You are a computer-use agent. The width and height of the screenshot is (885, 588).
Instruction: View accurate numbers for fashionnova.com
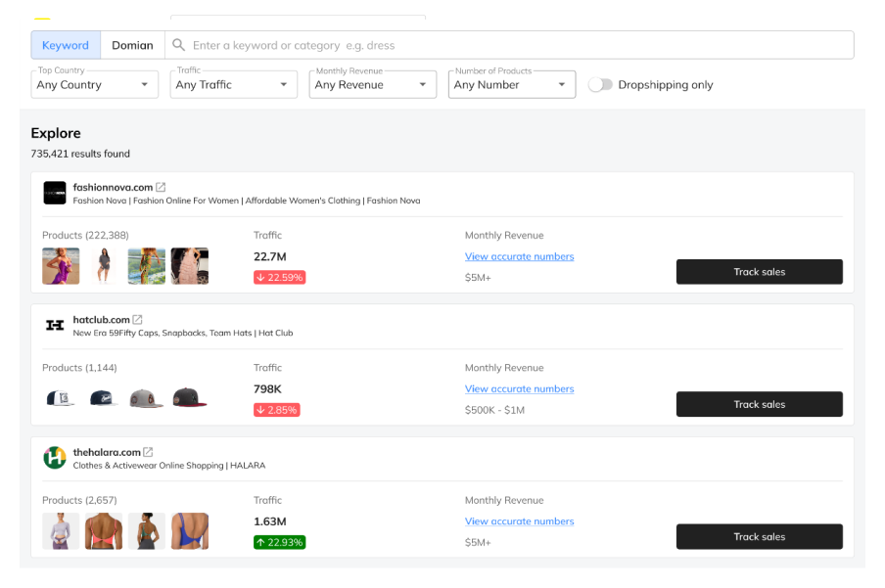point(519,256)
